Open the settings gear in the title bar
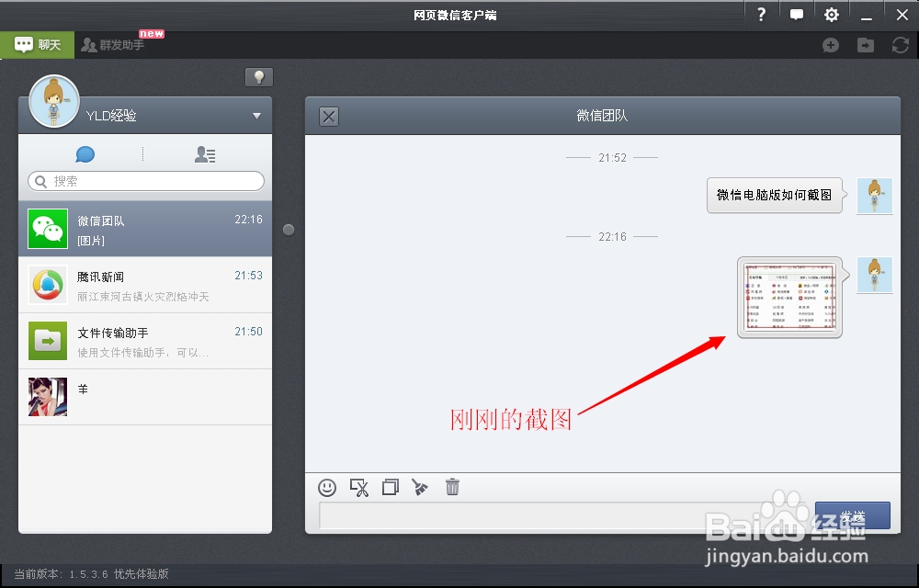This screenshot has height=588, width=919. [831, 14]
